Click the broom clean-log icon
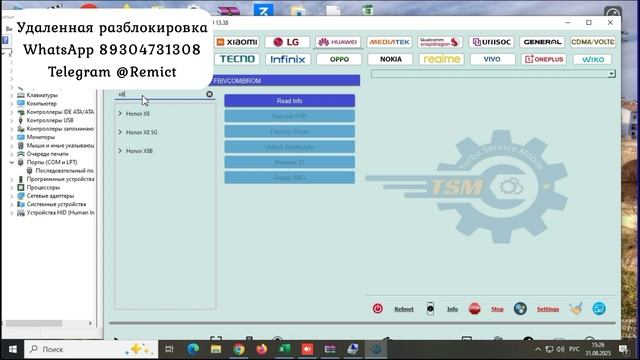The height and width of the screenshot is (360, 640). [x=576, y=309]
